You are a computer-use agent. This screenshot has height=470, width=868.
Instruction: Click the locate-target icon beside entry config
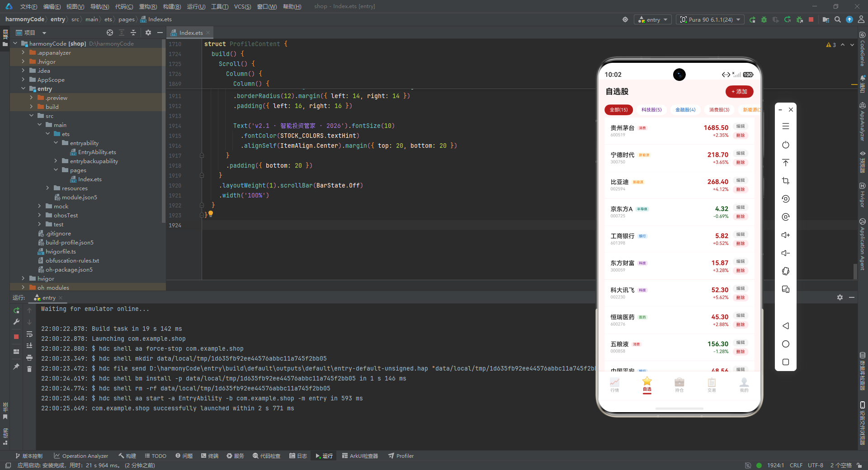625,19
